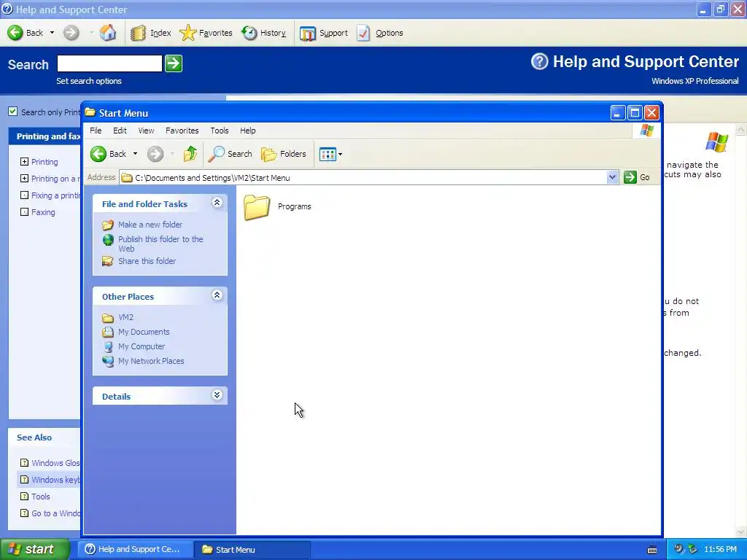The width and height of the screenshot is (747, 560).
Task: Click the Help Center search input field
Action: tap(109, 63)
